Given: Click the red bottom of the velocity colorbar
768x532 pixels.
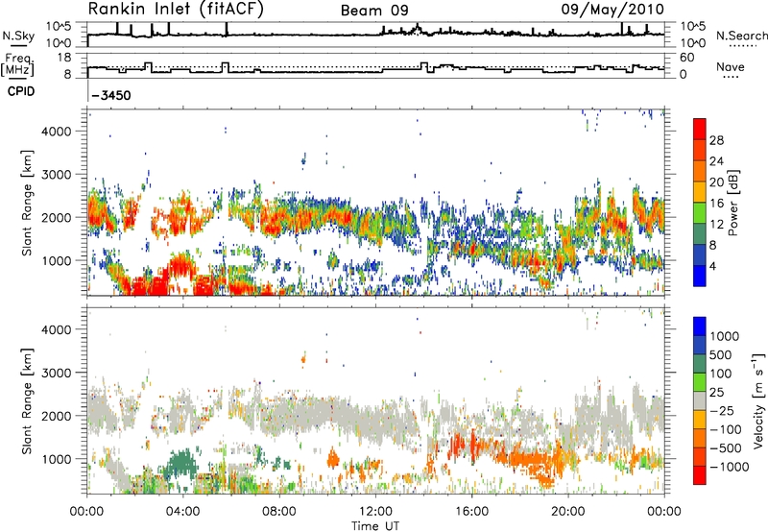Looking at the screenshot, I should click(700, 477).
